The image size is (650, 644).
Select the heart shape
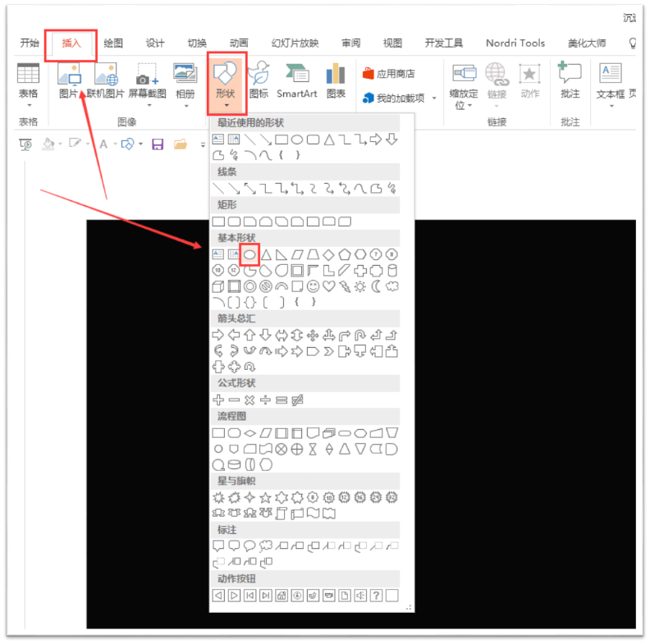(329, 286)
